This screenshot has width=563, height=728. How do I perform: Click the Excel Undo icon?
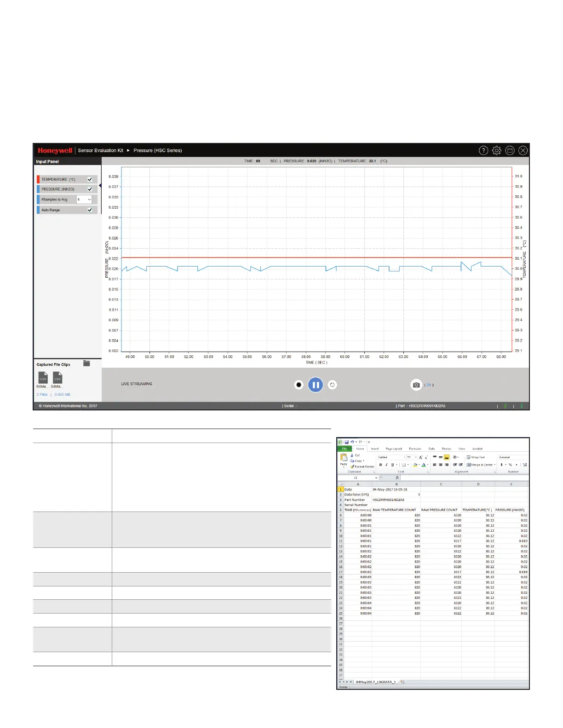[352, 442]
